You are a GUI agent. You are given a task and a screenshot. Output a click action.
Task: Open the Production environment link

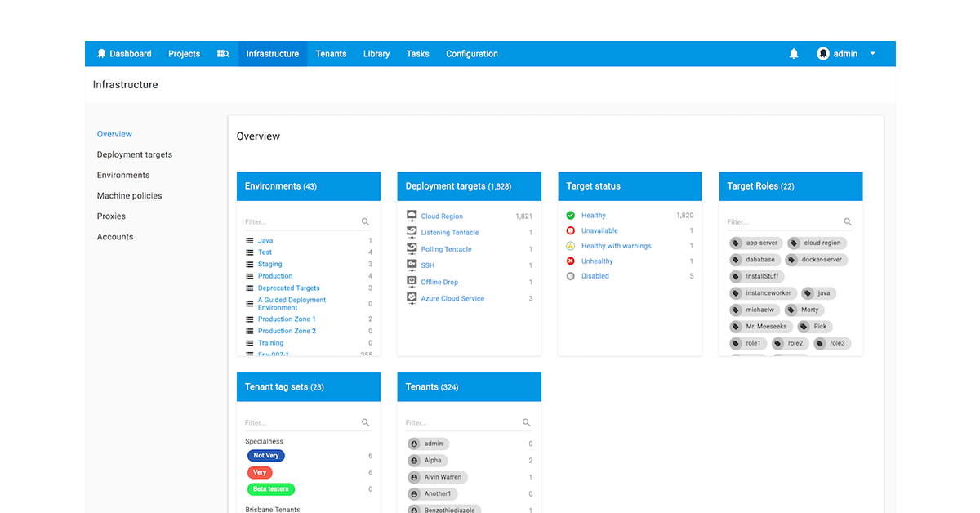[274, 275]
